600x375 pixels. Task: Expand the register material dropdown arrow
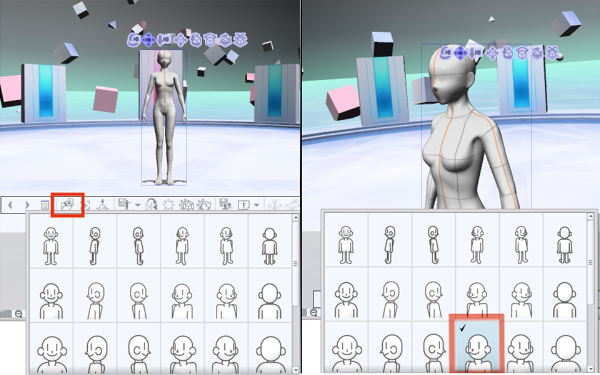click(137, 205)
